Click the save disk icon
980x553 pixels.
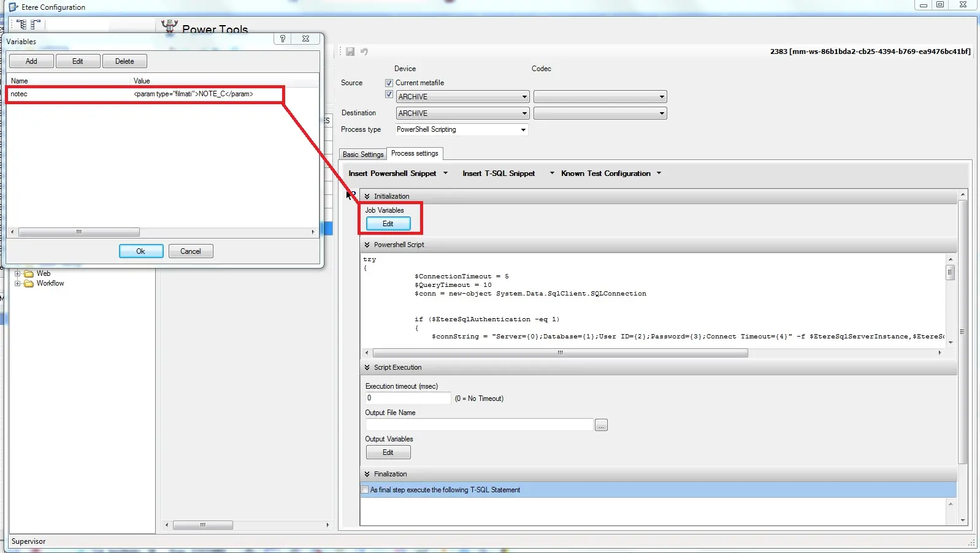[350, 51]
